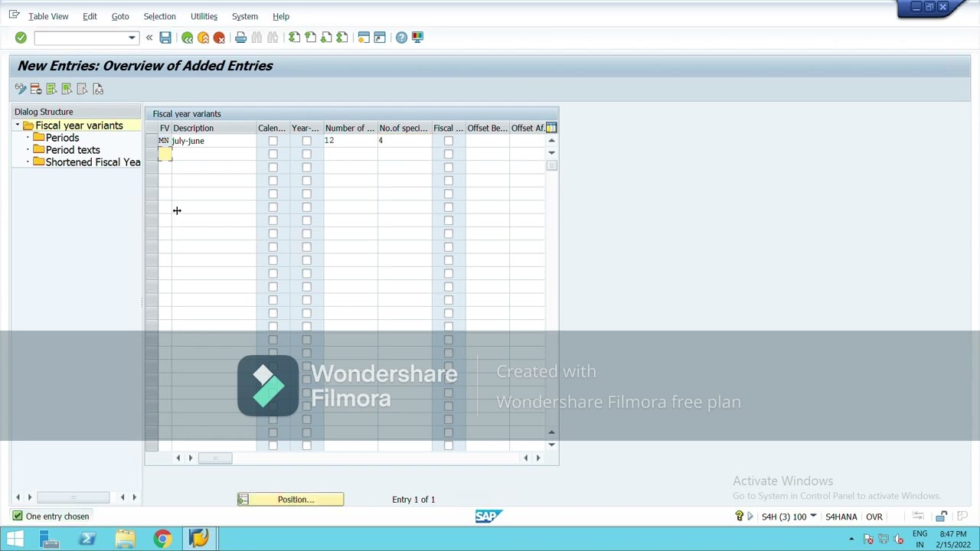Image resolution: width=980 pixels, height=551 pixels.
Task: Collapse the command field with double-arrow
Action: (x=149, y=37)
